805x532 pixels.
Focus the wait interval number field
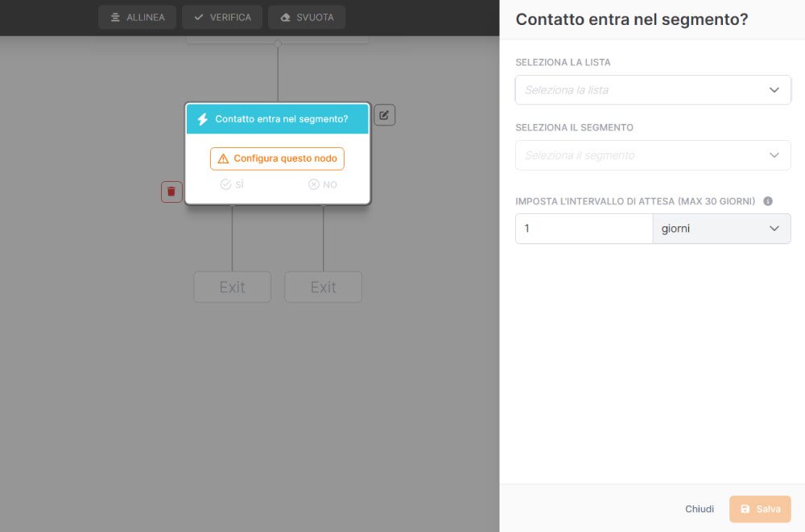pyautogui.click(x=584, y=229)
